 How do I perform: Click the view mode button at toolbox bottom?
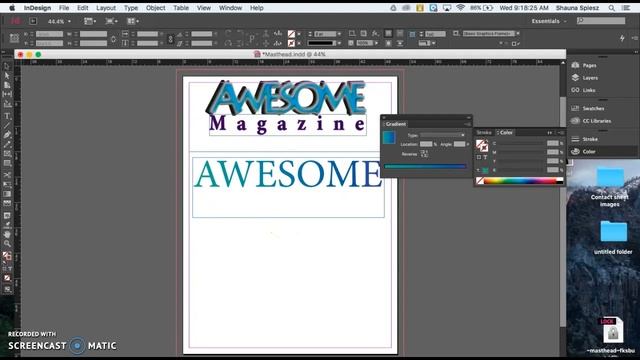pyautogui.click(x=7, y=289)
